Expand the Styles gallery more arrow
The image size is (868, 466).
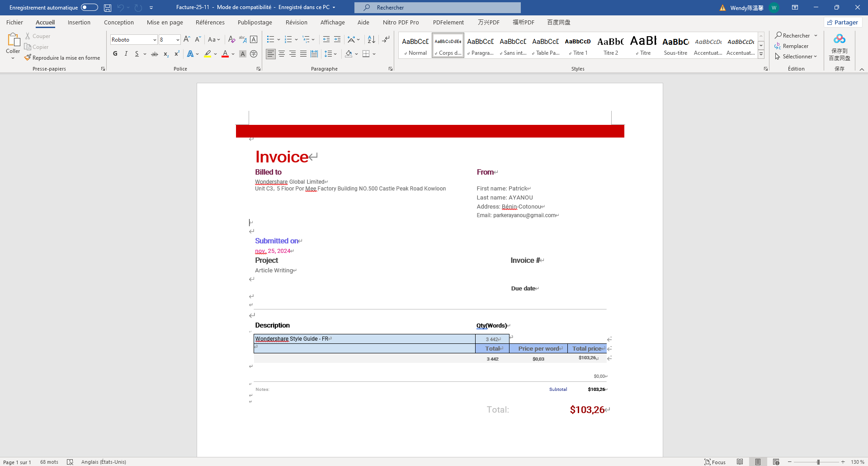coord(761,54)
